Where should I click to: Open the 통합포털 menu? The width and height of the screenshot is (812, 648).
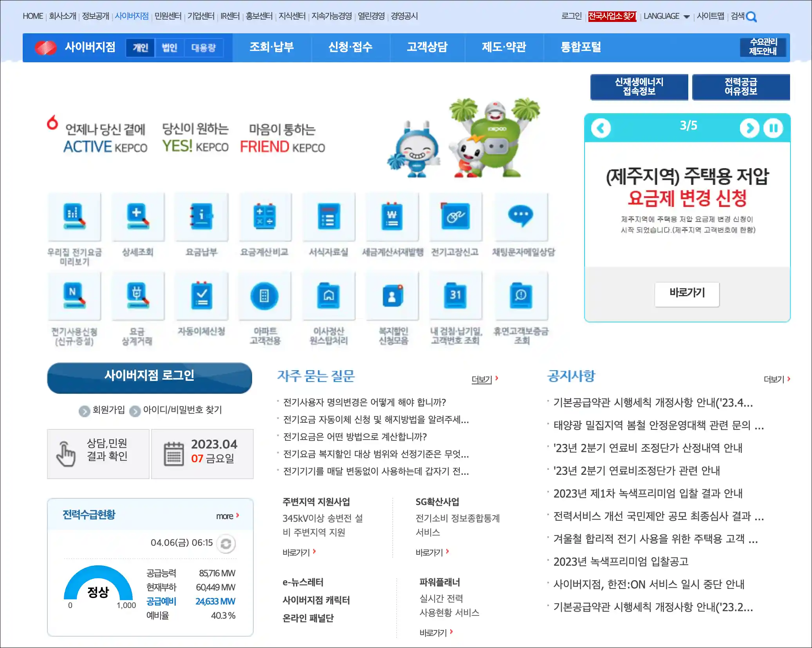point(581,47)
